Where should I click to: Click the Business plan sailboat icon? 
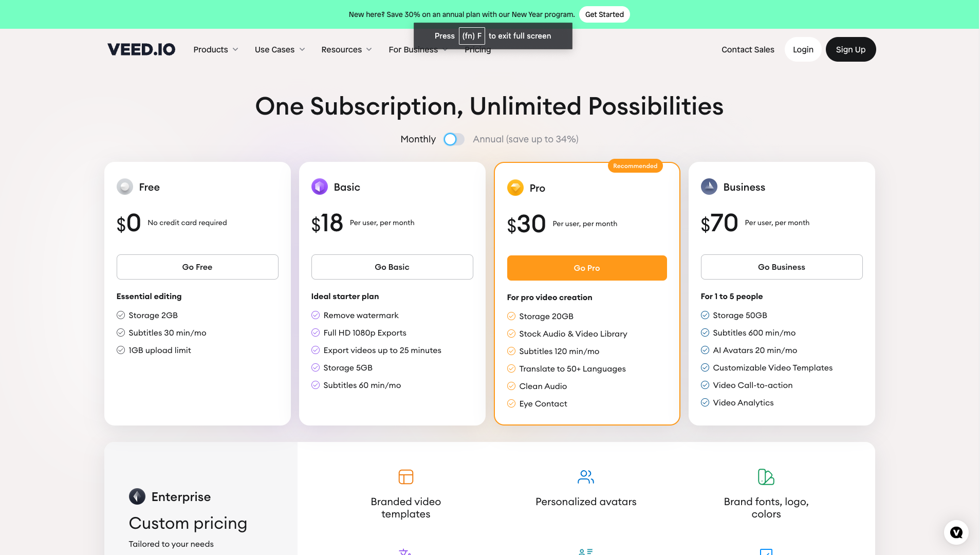[709, 187]
